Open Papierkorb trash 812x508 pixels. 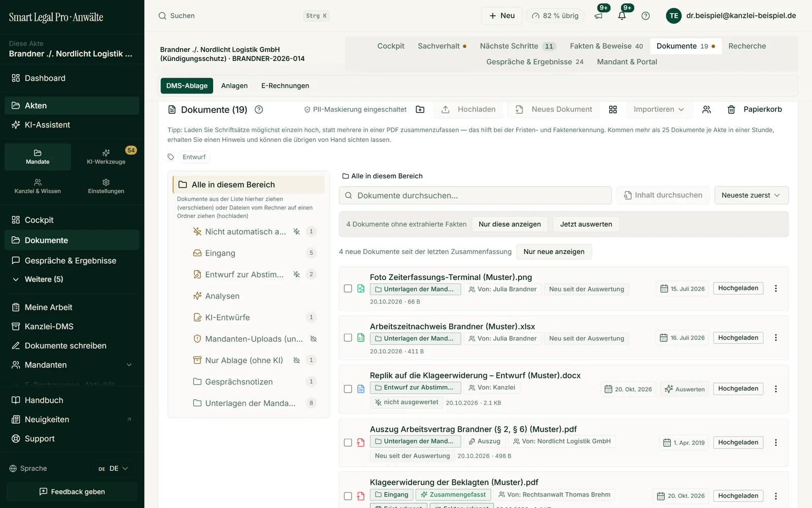coord(755,109)
